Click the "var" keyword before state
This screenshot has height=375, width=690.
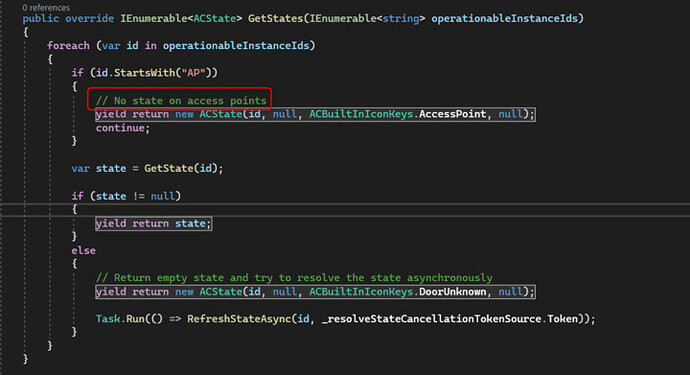click(81, 169)
